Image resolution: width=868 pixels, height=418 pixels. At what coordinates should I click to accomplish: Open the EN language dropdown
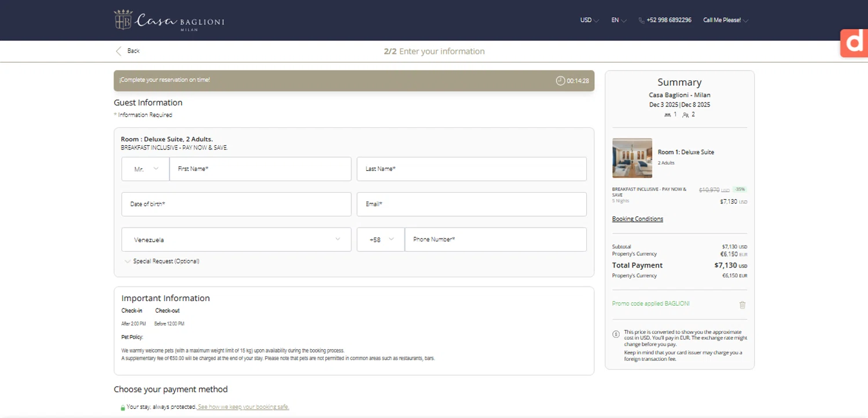point(619,20)
